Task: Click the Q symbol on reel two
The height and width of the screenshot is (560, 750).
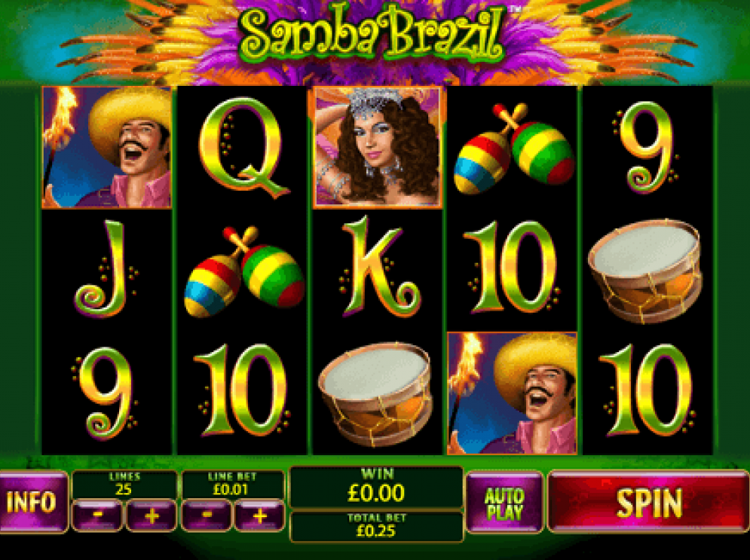Action: (243, 147)
